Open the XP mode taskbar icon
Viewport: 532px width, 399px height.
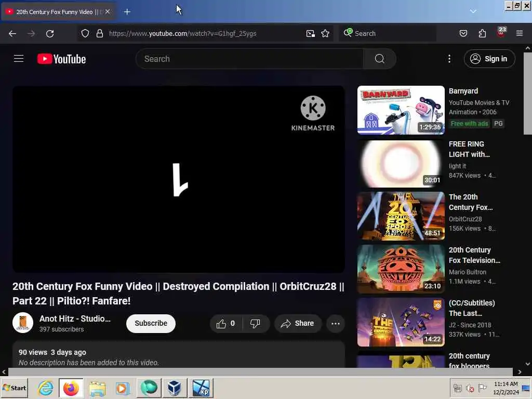[201, 388]
